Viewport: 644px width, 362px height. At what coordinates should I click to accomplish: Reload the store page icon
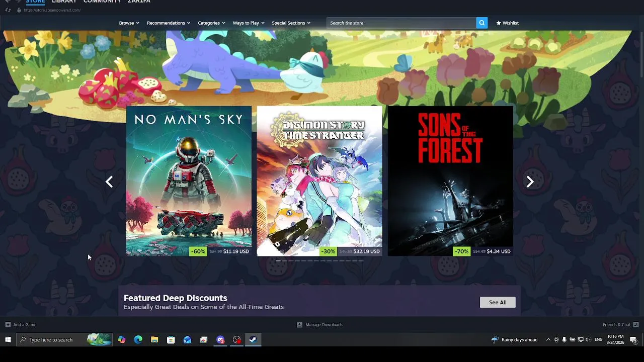[x=8, y=10]
